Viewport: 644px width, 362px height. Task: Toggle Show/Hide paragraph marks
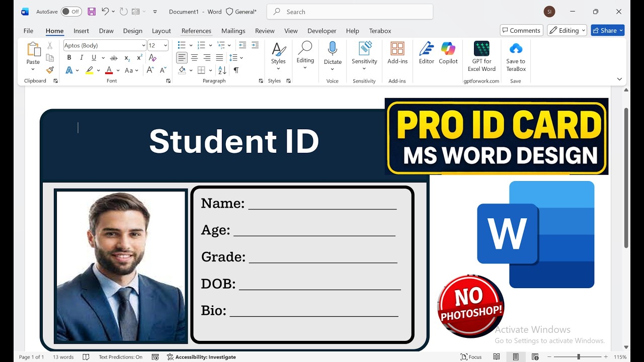tap(236, 70)
